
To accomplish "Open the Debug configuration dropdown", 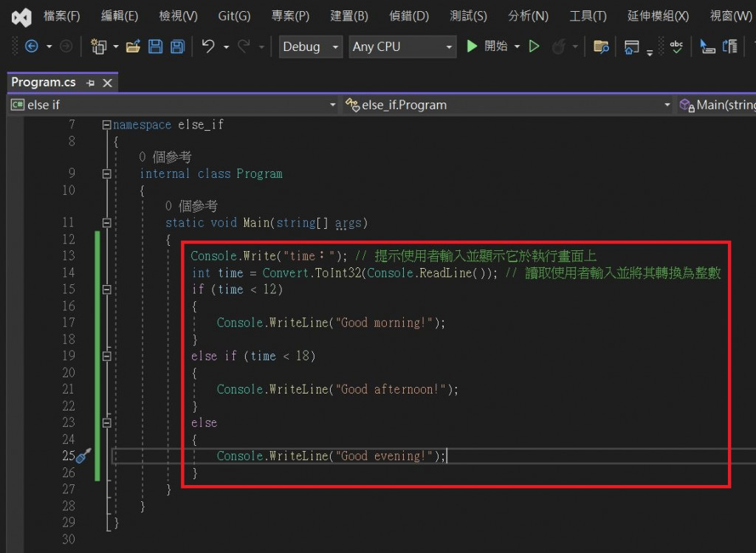I will pyautogui.click(x=311, y=47).
